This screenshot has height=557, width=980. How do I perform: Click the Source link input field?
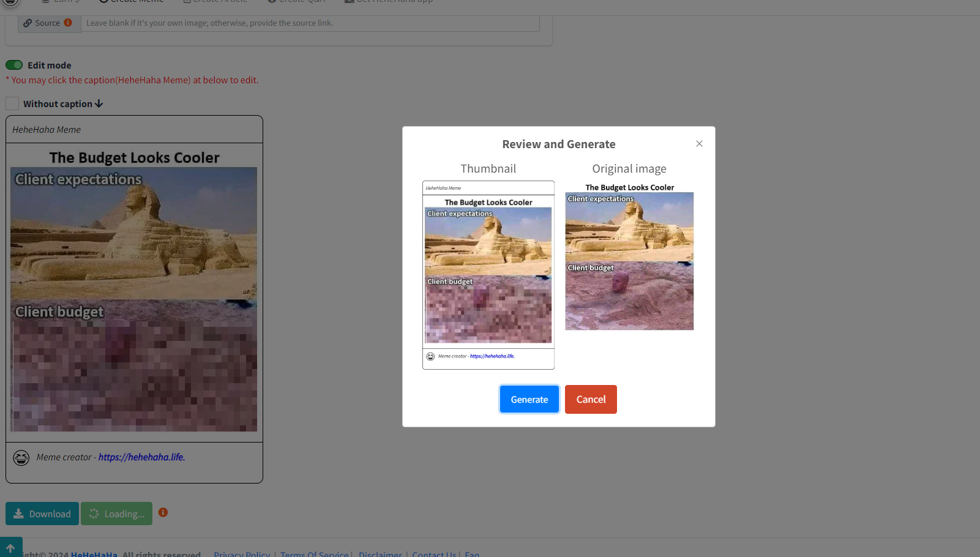pos(310,23)
